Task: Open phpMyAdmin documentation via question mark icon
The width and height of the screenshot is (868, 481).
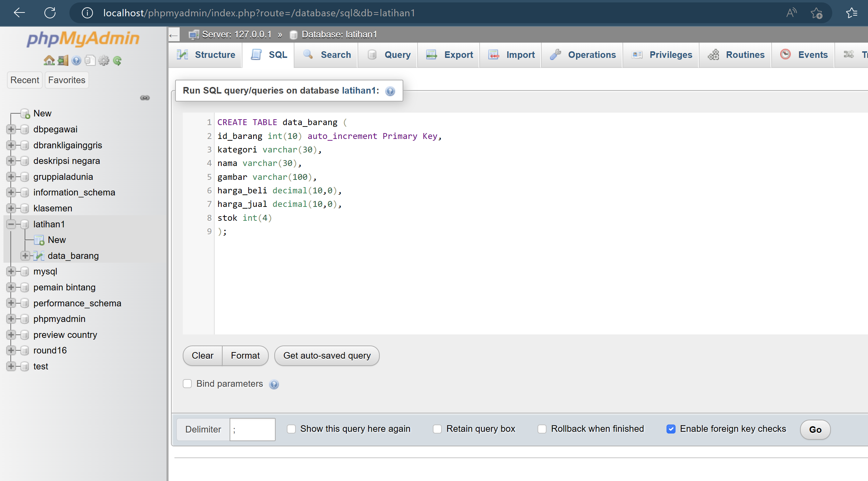Action: click(x=76, y=60)
